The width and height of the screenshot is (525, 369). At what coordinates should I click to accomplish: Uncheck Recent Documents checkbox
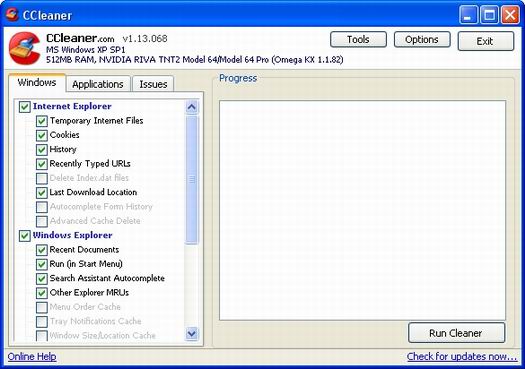[x=42, y=250]
